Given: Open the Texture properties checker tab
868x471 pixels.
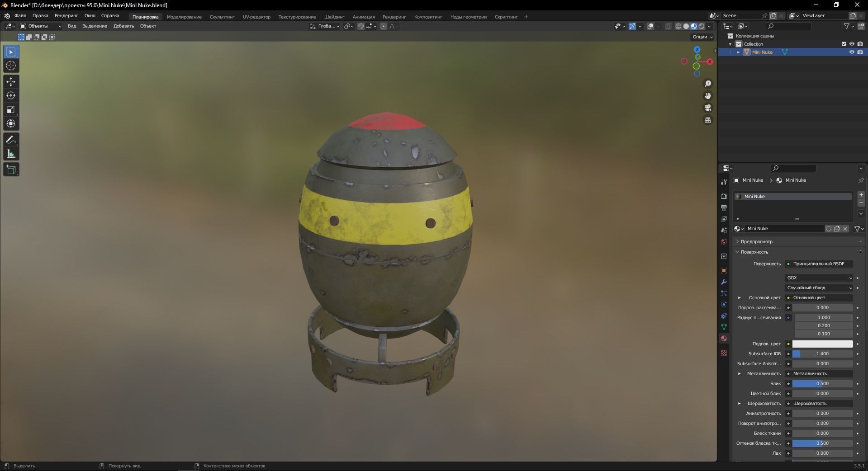Looking at the screenshot, I should tap(724, 353).
